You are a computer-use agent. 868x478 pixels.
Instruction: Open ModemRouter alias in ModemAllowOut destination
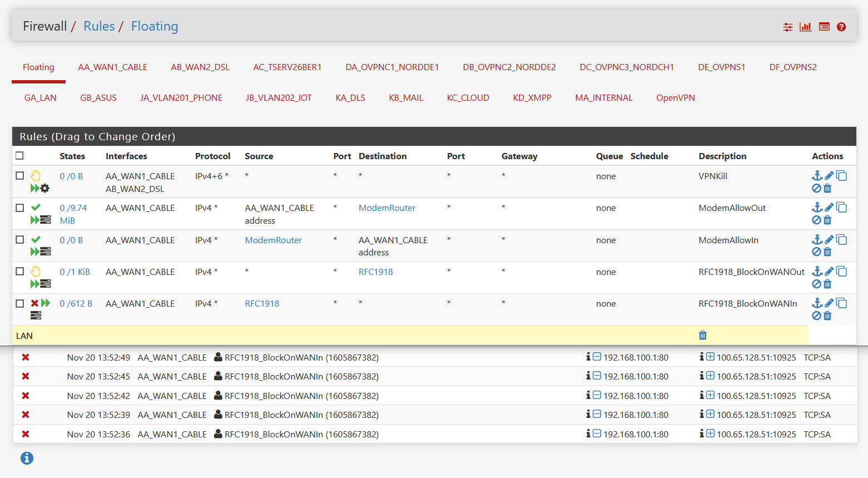coord(387,208)
